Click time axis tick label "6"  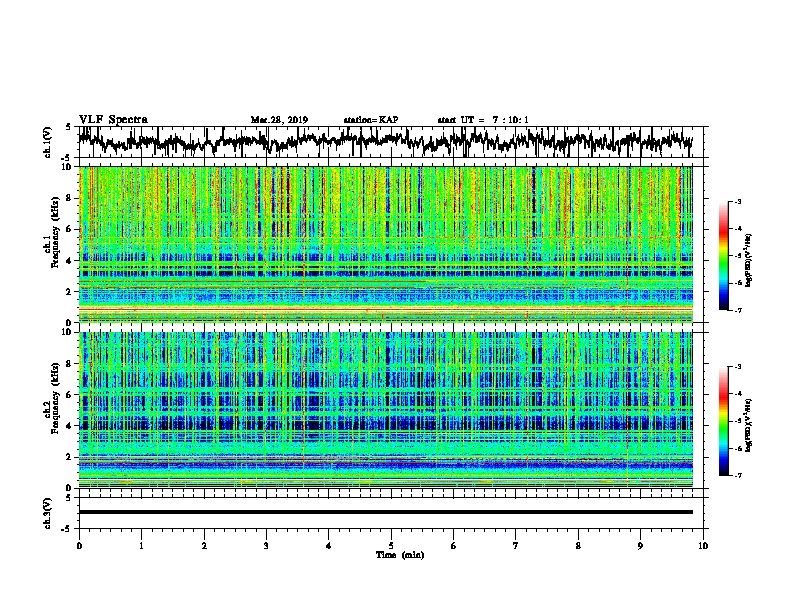click(x=454, y=546)
